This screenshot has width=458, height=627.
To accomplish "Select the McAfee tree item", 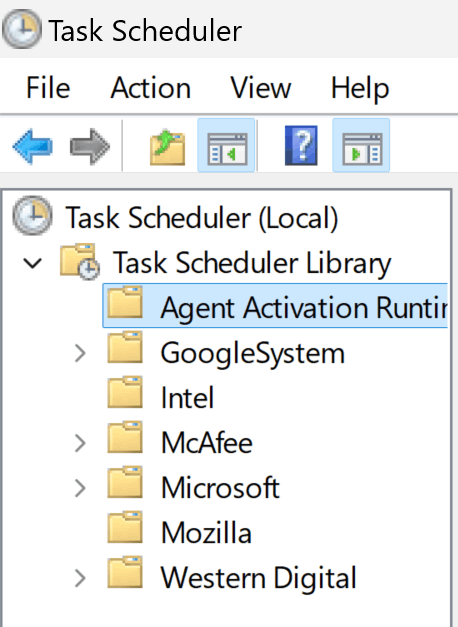I will tap(207, 443).
